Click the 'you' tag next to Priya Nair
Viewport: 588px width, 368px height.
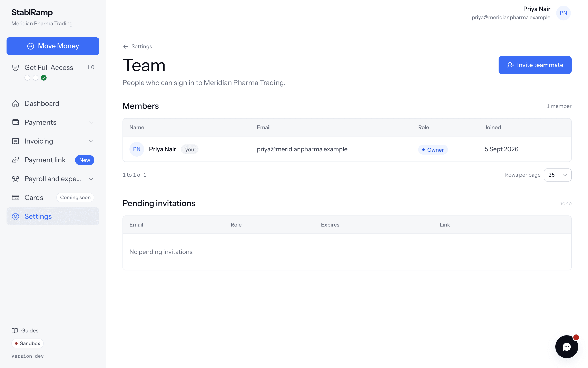189,149
